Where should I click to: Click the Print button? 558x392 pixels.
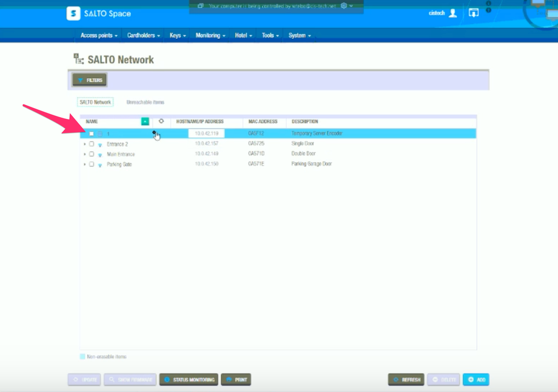pyautogui.click(x=236, y=379)
